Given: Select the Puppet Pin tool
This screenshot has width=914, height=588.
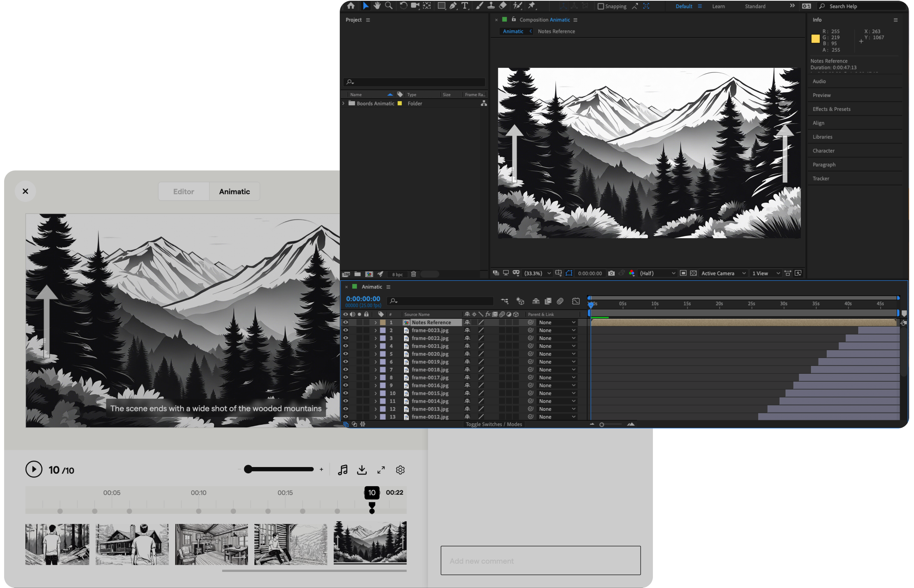Looking at the screenshot, I should tap(532, 6).
